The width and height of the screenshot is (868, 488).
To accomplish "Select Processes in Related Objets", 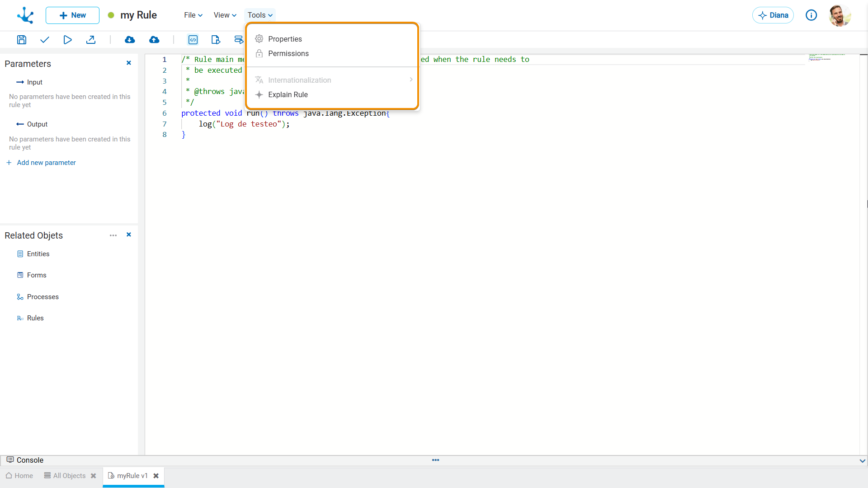I will (38, 297).
